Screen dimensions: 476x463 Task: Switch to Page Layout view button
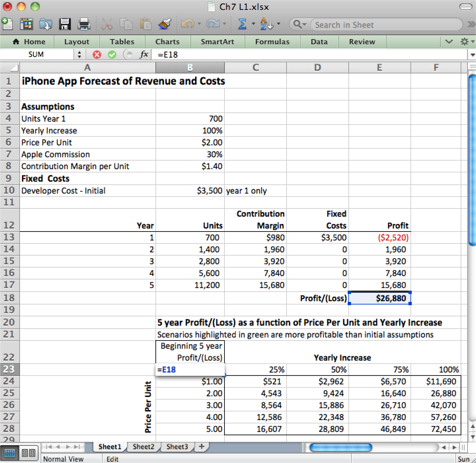click(x=29, y=453)
